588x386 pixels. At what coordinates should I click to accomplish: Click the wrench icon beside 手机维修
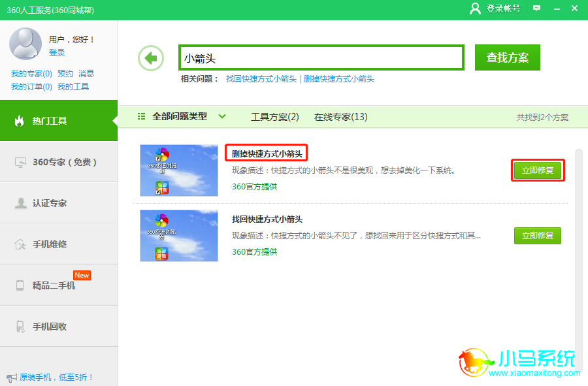click(20, 244)
